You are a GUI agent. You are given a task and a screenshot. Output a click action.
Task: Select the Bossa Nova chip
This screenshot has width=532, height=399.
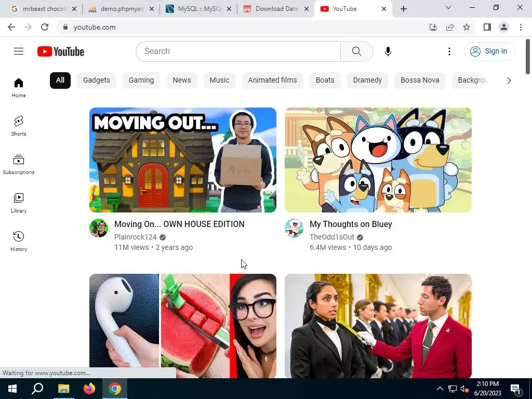tap(420, 81)
